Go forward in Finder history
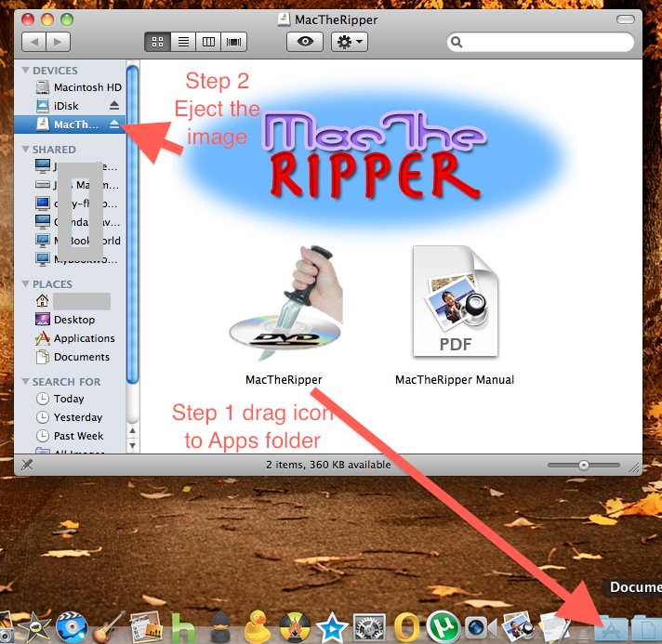This screenshot has width=662, height=644. (58, 42)
